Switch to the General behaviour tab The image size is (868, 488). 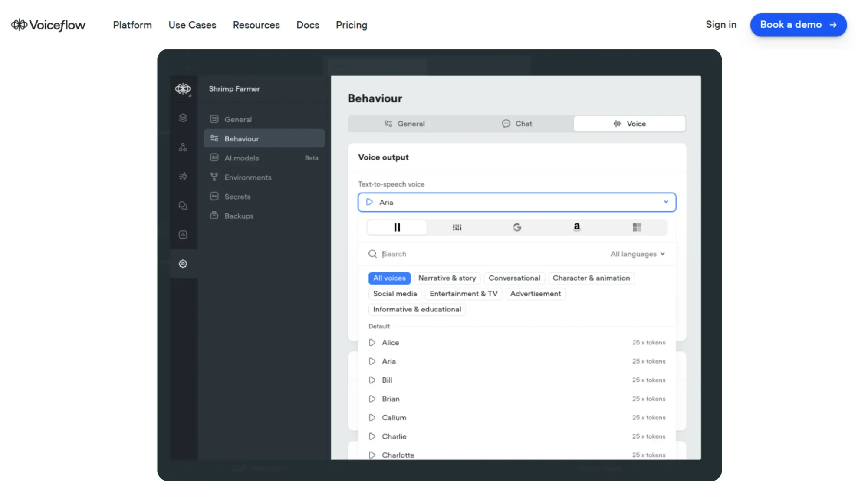tap(404, 124)
